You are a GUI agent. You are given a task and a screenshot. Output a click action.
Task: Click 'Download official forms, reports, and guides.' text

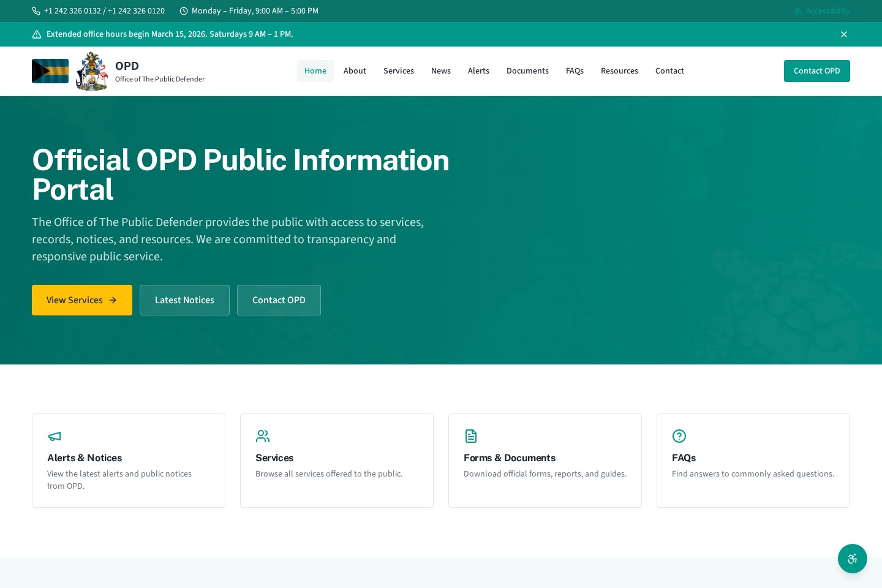click(x=545, y=474)
